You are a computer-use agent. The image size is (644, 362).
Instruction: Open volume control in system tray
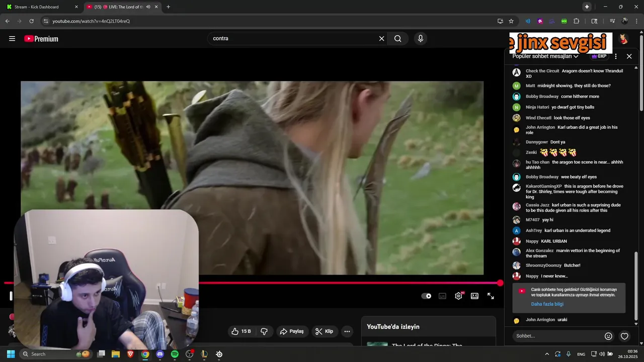click(602, 354)
